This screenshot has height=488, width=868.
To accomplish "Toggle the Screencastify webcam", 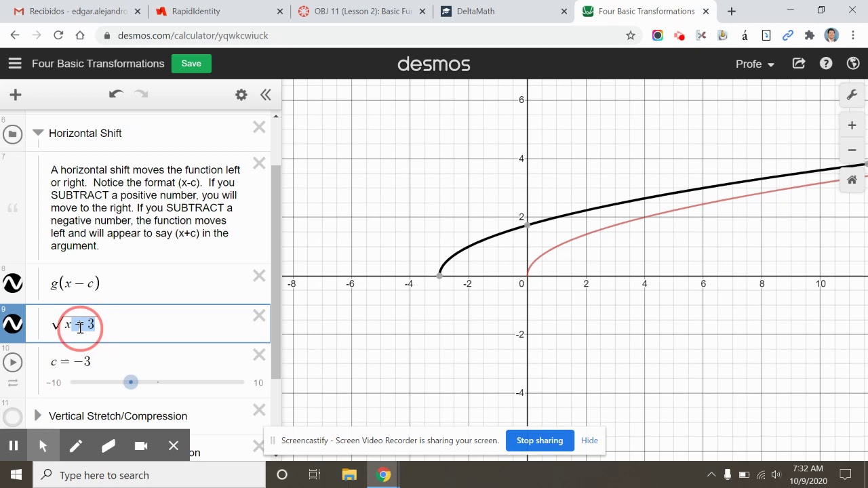I will pos(141,445).
